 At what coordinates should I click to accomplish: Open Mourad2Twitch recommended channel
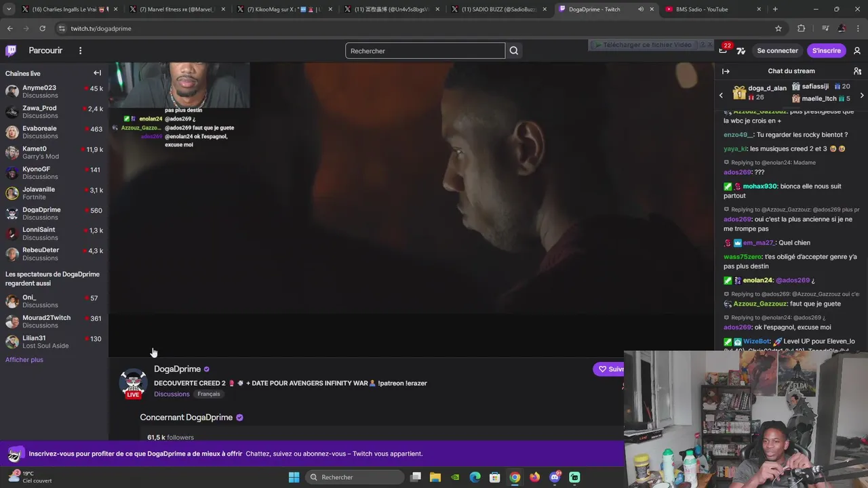(x=54, y=321)
